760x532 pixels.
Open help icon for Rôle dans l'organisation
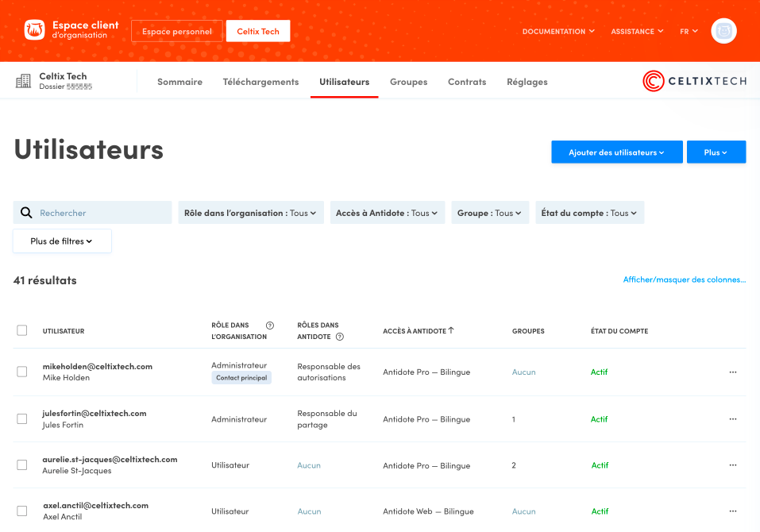270,326
